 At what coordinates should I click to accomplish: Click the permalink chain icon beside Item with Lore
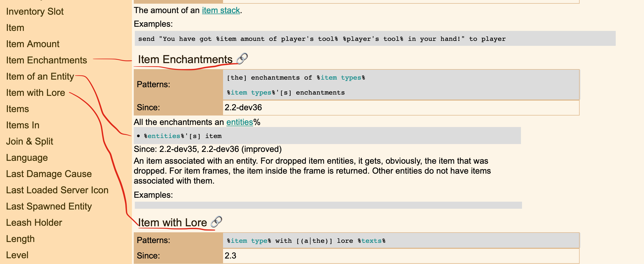pyautogui.click(x=216, y=222)
